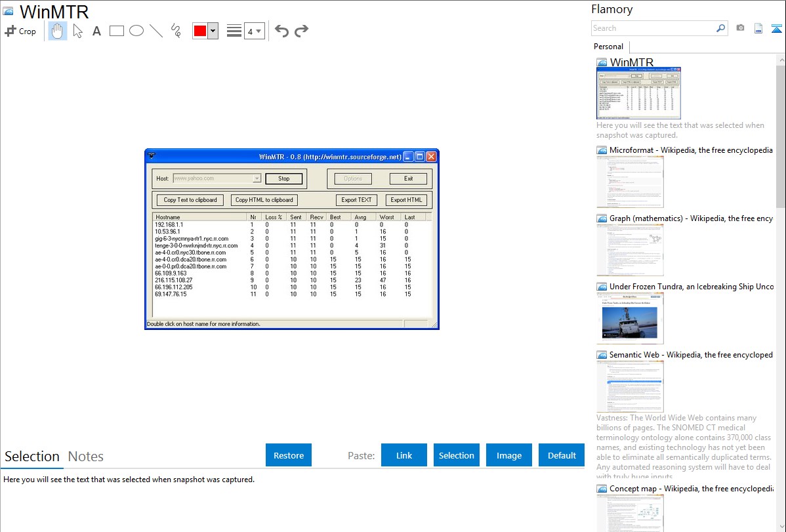Open the Microformat Wikipedia snapshot thumbnail

tap(630, 182)
